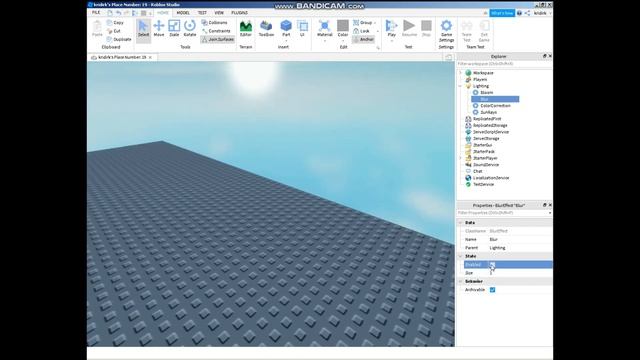Image resolution: width=640 pixels, height=360 pixels.
Task: Select SoundService in Explorer
Action: pyautogui.click(x=486, y=164)
